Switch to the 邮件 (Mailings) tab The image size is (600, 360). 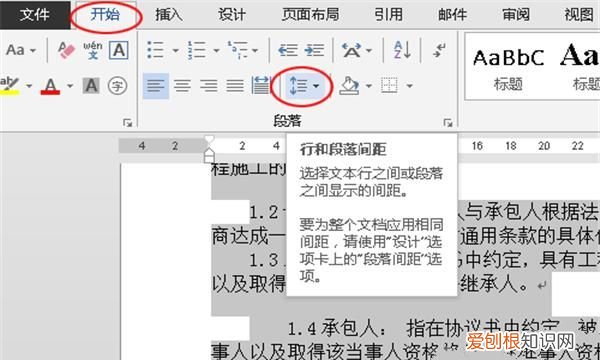pos(452,15)
